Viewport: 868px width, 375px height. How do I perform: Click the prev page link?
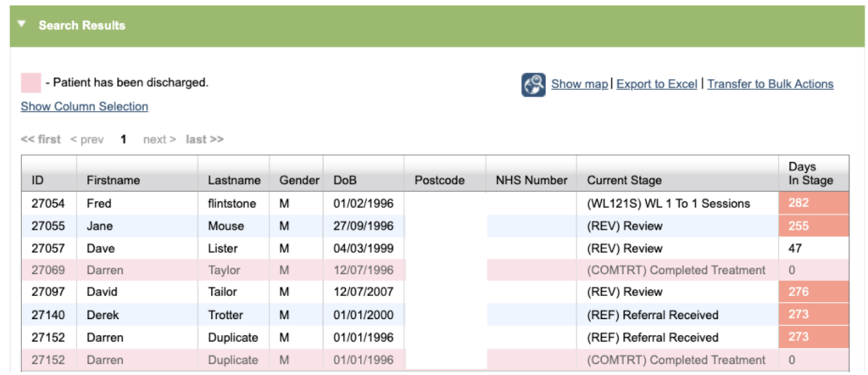coord(86,139)
